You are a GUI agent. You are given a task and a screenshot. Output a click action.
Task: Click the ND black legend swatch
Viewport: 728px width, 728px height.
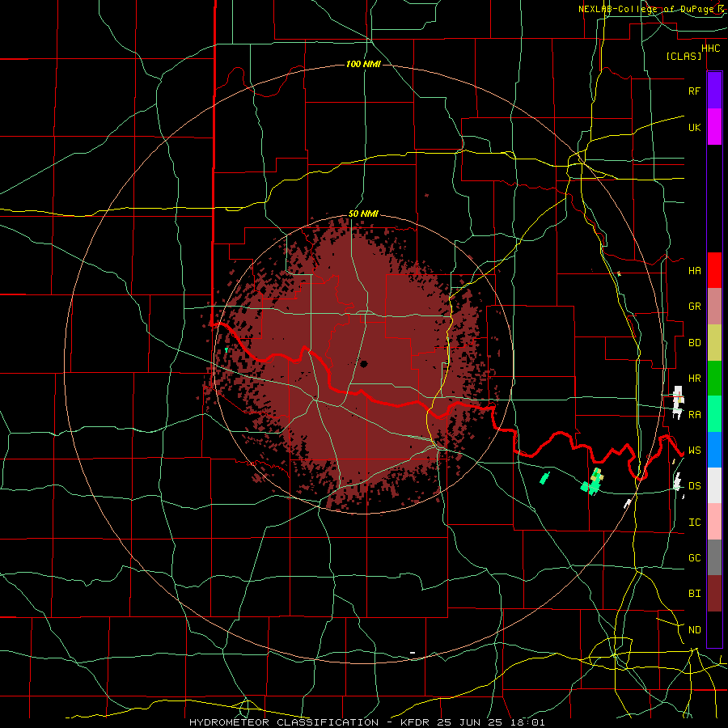(x=714, y=629)
